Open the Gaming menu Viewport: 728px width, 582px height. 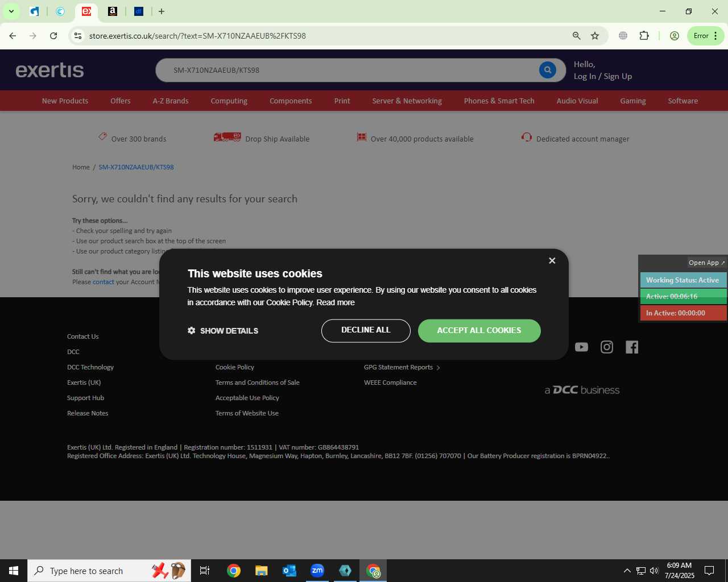(633, 101)
